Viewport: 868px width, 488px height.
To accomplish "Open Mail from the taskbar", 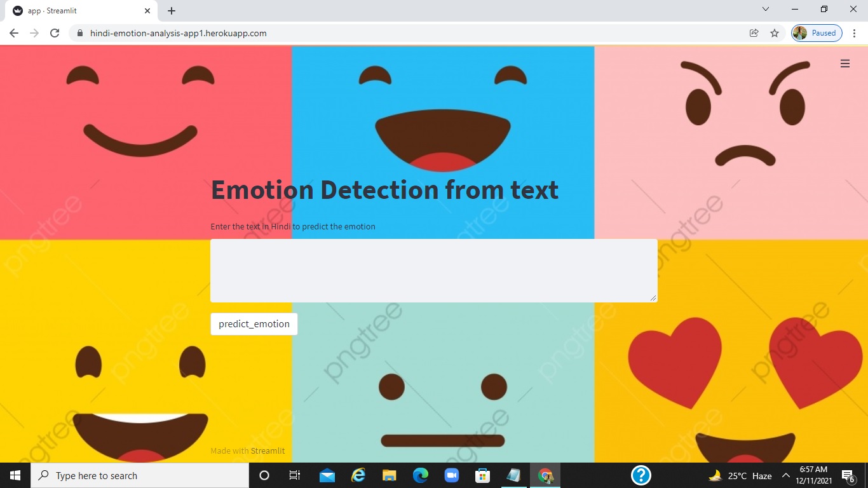I will tap(327, 475).
